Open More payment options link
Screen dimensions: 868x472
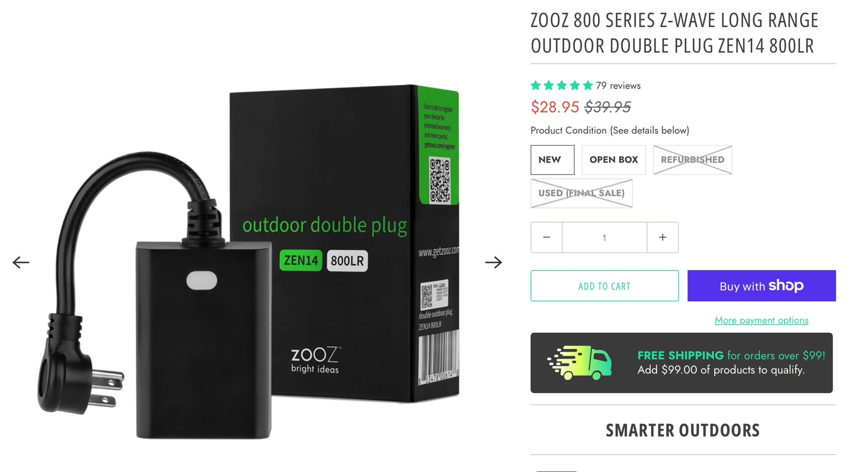click(761, 320)
